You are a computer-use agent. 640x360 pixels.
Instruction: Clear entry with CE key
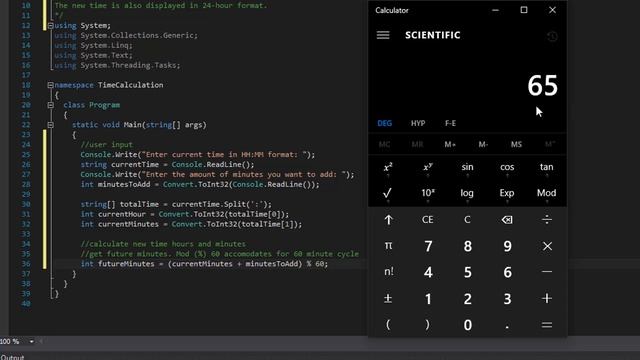click(x=428, y=220)
